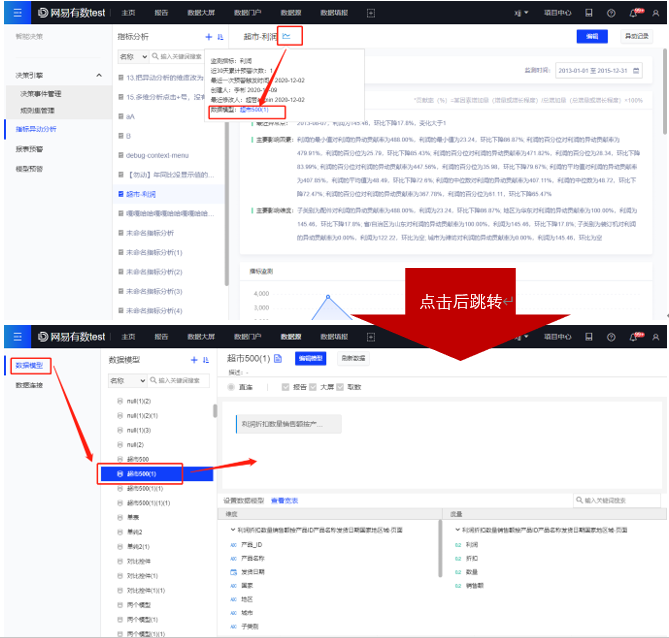Click the plus icon in 指标分析 panel header

(208, 37)
